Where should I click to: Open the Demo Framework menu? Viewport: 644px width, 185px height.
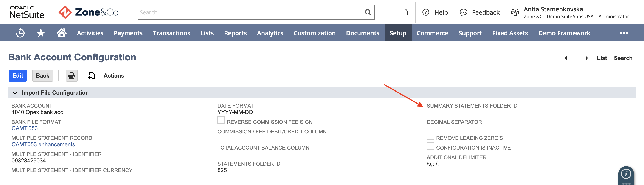point(564,33)
